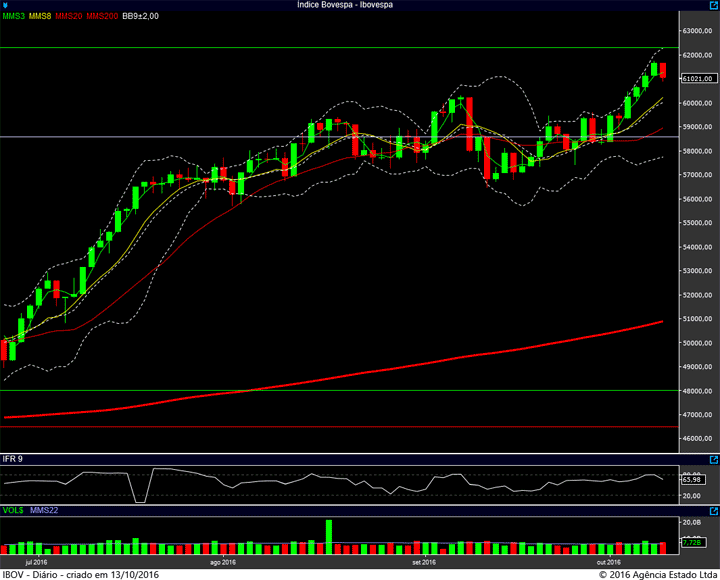The width and height of the screenshot is (720, 580).
Task: Click the 60000,00 price axis label
Action: click(698, 103)
